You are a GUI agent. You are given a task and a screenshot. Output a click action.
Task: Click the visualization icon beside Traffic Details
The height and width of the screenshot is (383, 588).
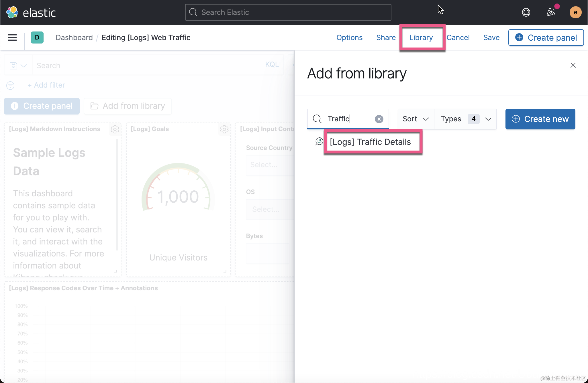[x=319, y=141]
